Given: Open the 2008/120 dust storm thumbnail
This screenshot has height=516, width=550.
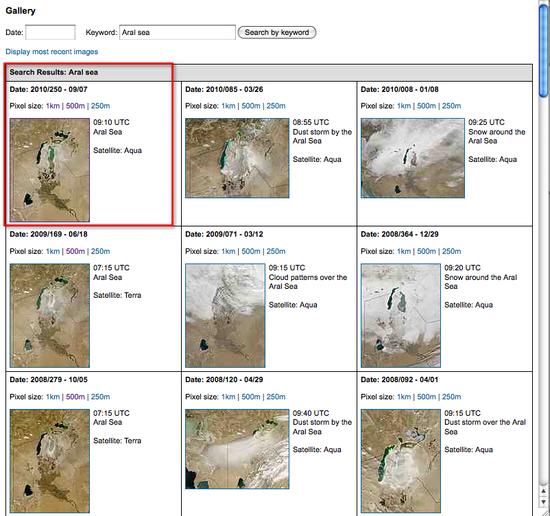Looking at the screenshot, I should pos(237,449).
